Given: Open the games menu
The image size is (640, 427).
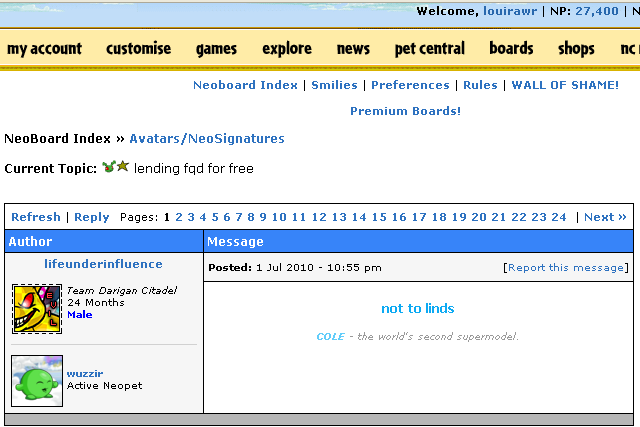Looking at the screenshot, I should [x=216, y=49].
